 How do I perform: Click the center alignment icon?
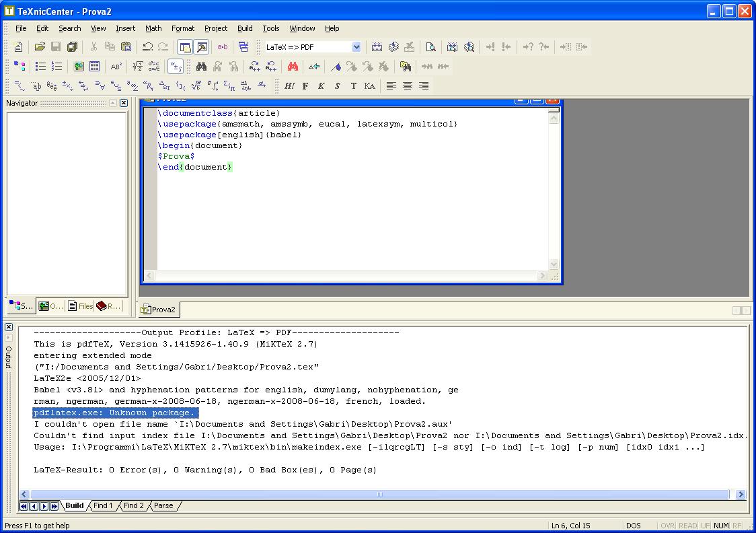408,86
